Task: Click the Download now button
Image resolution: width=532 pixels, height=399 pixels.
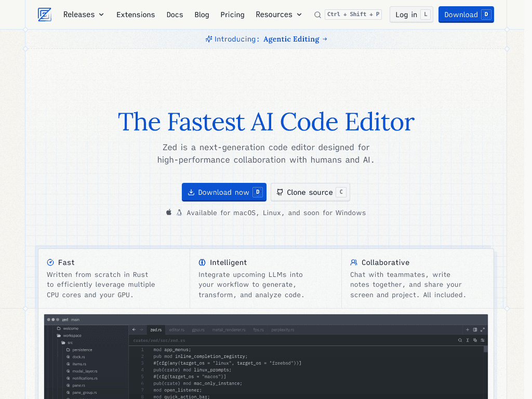Action: pyautogui.click(x=224, y=192)
